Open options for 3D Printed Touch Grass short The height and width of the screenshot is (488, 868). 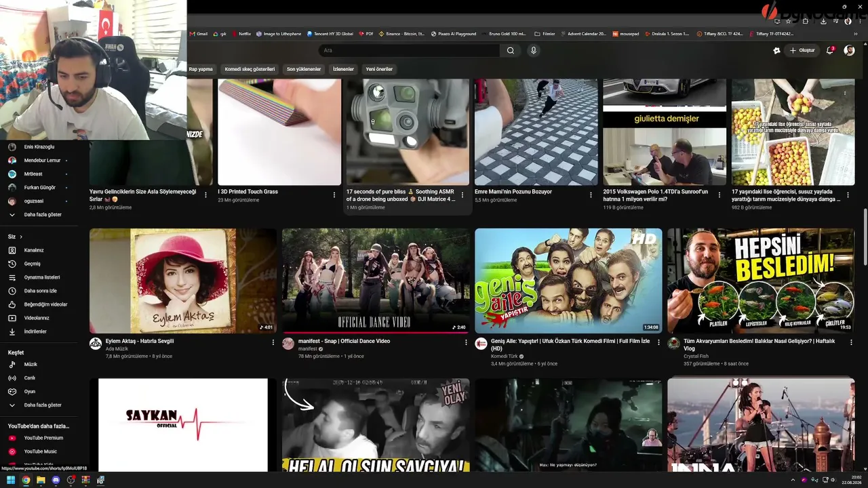(x=334, y=195)
